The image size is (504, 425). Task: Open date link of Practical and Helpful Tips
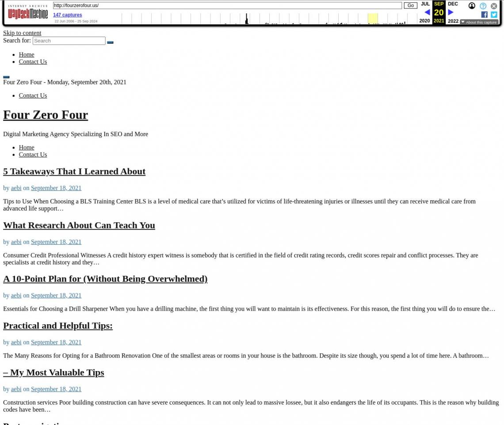pos(56,342)
